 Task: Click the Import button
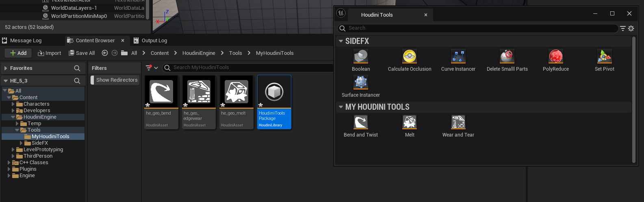point(49,53)
